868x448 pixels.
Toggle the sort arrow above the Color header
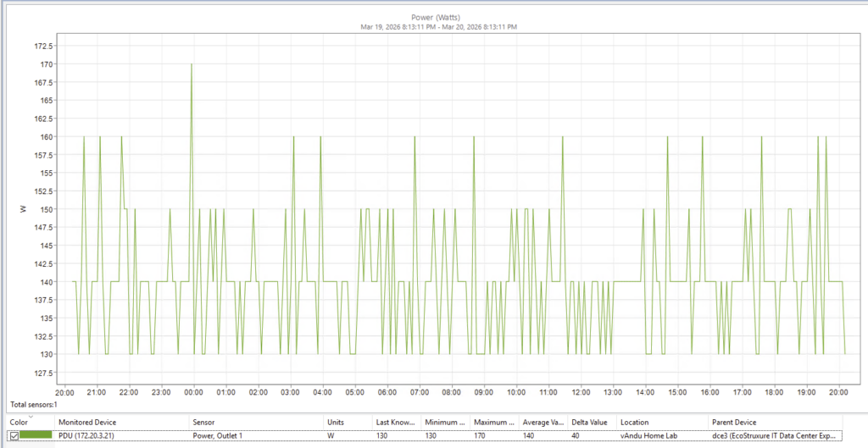click(x=31, y=416)
